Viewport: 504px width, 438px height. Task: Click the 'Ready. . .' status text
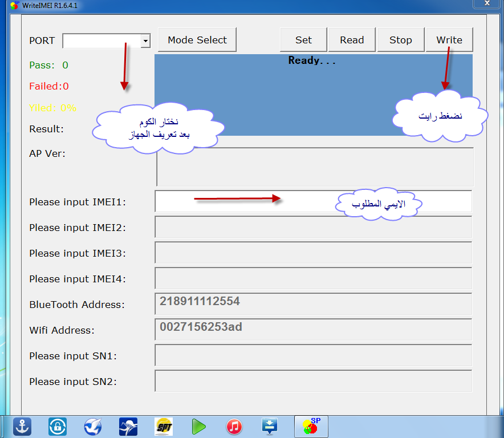(x=312, y=60)
